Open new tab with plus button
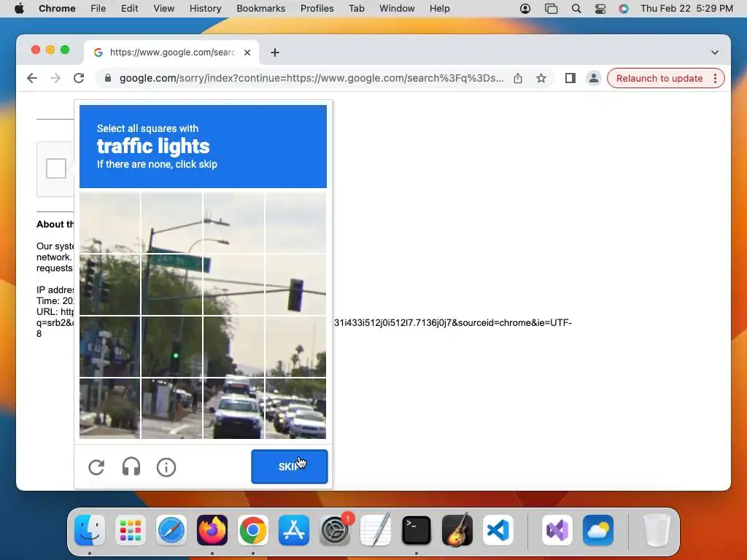The height and width of the screenshot is (560, 747). pos(275,52)
